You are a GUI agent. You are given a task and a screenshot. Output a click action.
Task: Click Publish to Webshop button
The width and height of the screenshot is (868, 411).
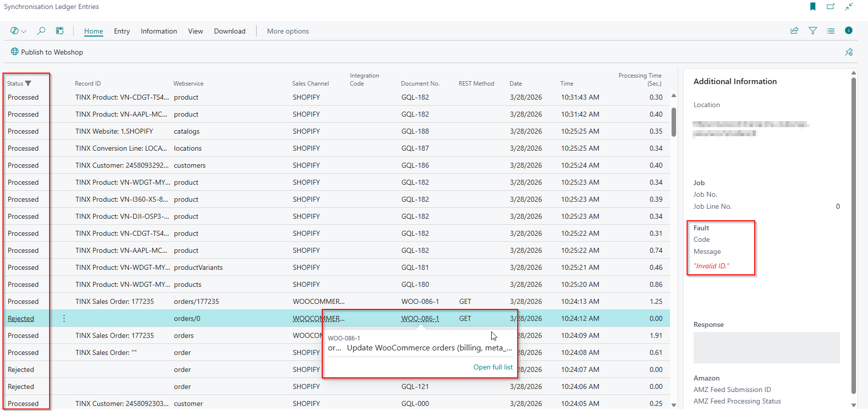point(47,52)
